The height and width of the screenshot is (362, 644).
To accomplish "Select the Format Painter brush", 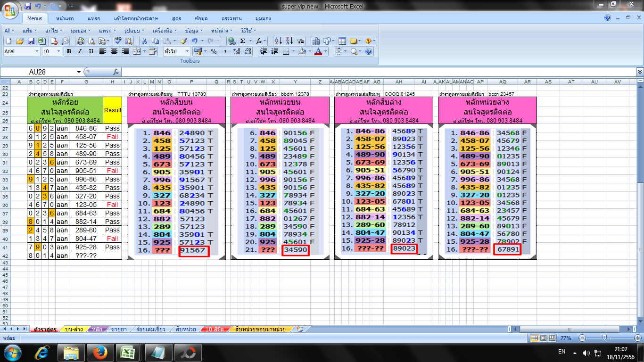I will pyautogui.click(x=184, y=41).
